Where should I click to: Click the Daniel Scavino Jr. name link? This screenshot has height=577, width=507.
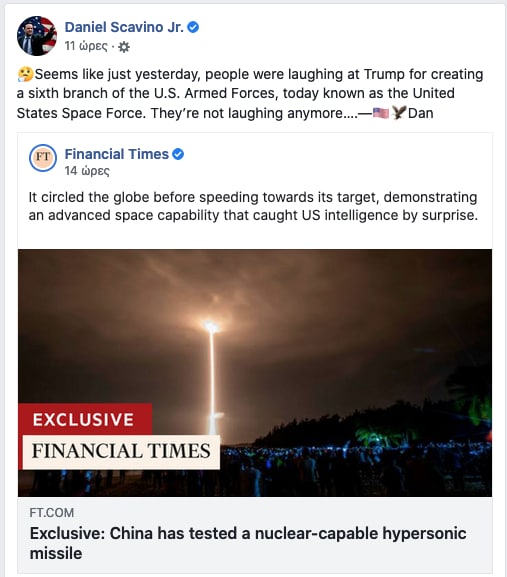pos(124,27)
